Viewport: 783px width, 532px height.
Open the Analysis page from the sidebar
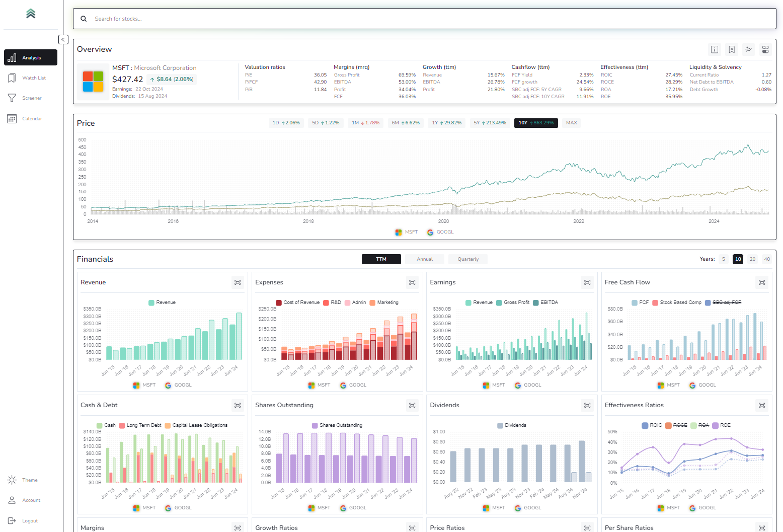[31, 57]
